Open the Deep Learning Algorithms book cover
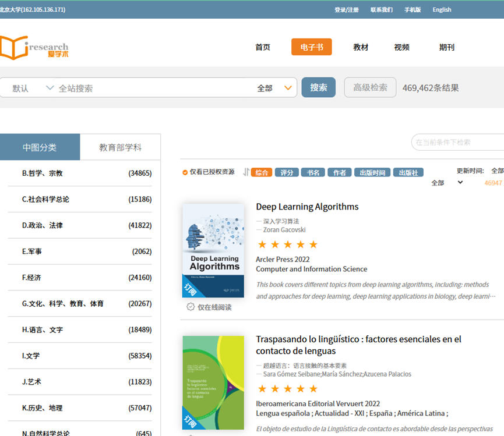The width and height of the screenshot is (504, 436). (213, 251)
